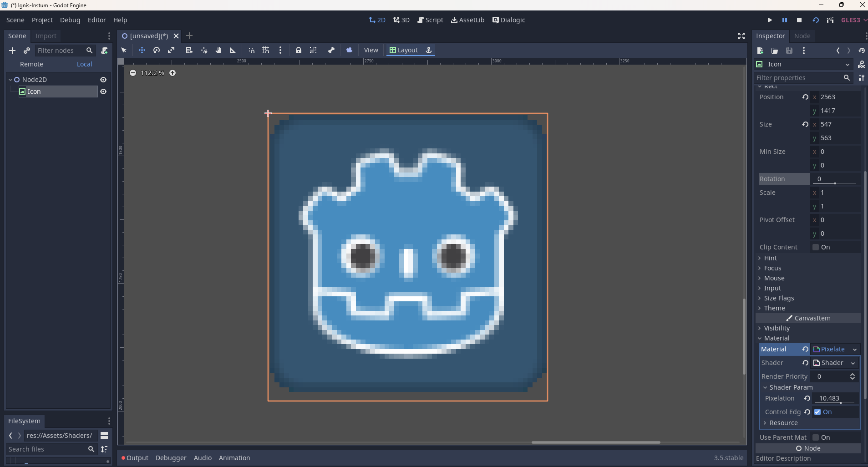Attach a script to selected node
Screen dimensions: 868x467
(x=104, y=51)
